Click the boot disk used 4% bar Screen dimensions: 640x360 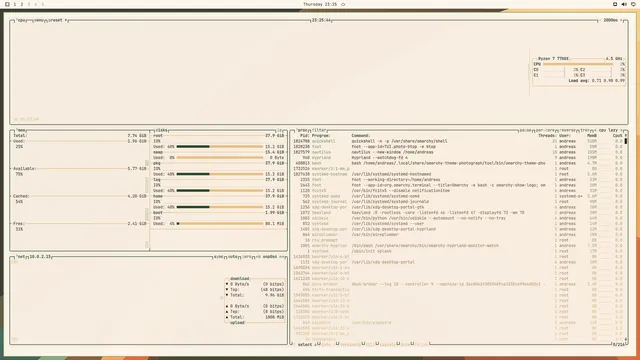220,224
